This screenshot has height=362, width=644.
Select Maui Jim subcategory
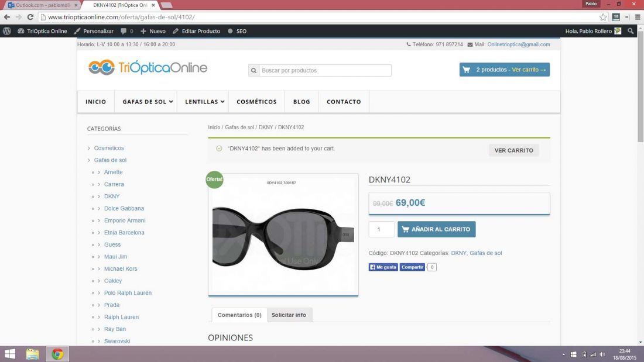115,257
